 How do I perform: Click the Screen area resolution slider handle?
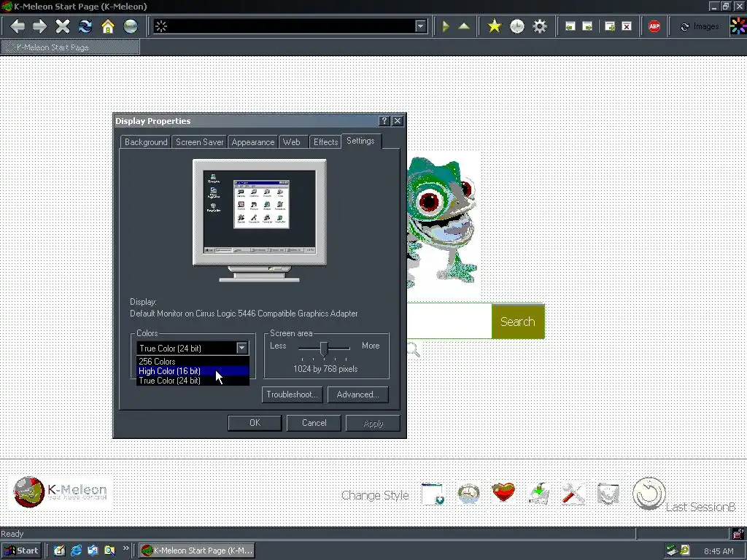click(324, 349)
